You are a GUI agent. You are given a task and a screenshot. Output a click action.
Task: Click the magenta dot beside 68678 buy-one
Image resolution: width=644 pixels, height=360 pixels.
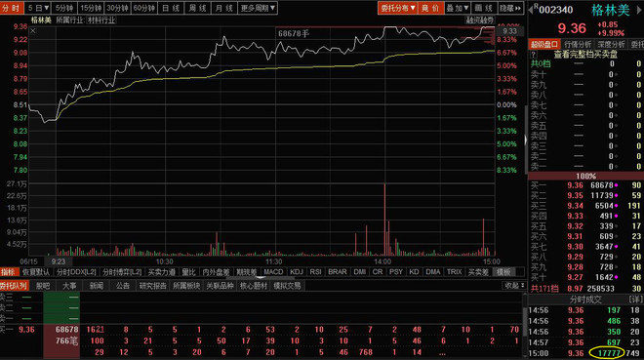pyautogui.click(x=616, y=185)
